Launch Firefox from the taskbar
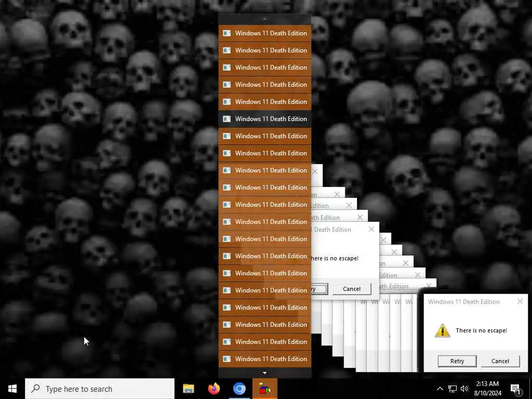 pyautogui.click(x=214, y=389)
